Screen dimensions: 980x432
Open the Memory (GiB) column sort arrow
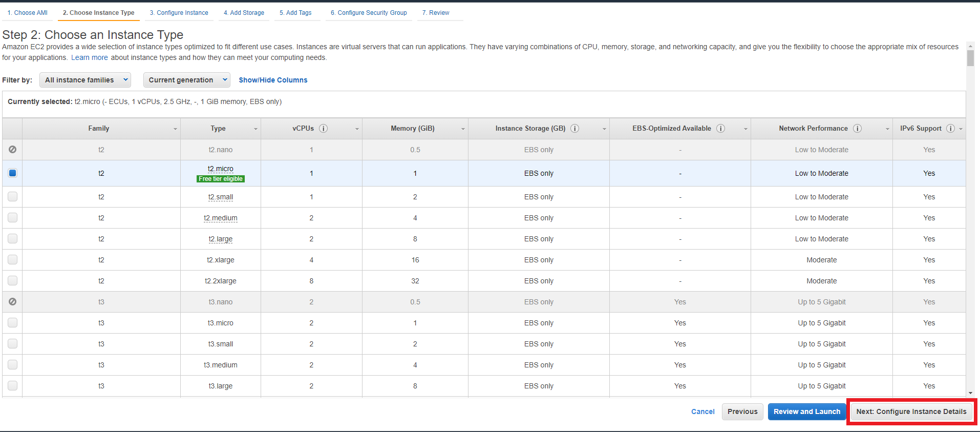coord(463,129)
